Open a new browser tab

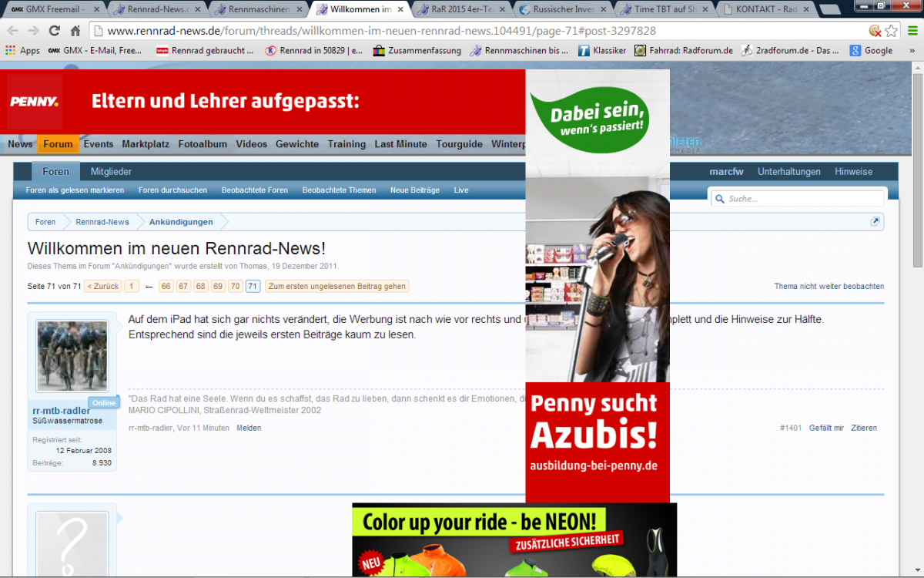coord(830,10)
